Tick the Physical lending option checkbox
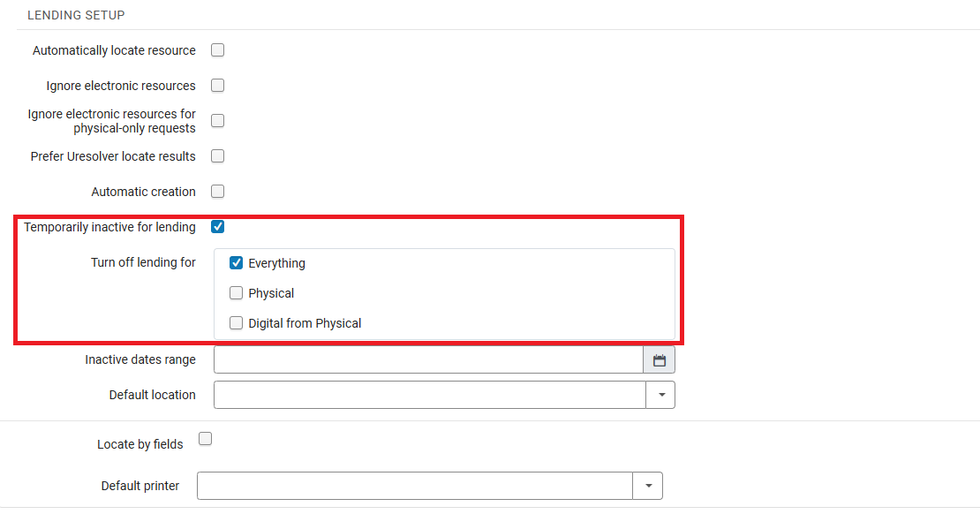 [x=237, y=293]
